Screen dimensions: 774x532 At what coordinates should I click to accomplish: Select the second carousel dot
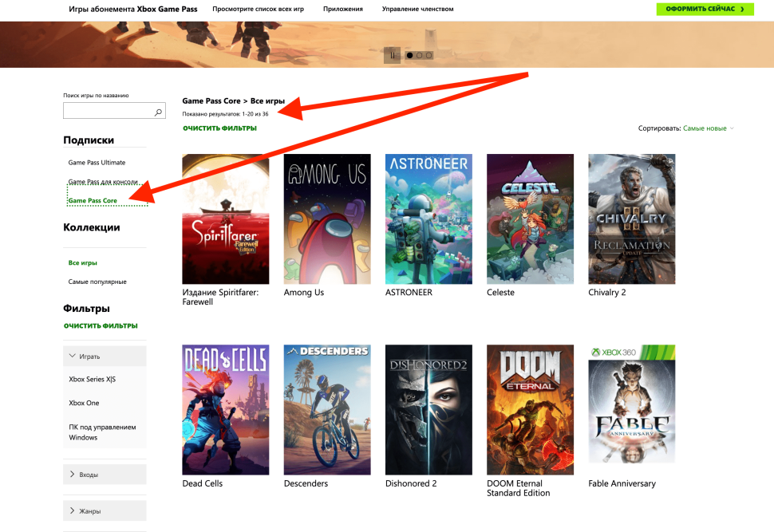click(419, 55)
